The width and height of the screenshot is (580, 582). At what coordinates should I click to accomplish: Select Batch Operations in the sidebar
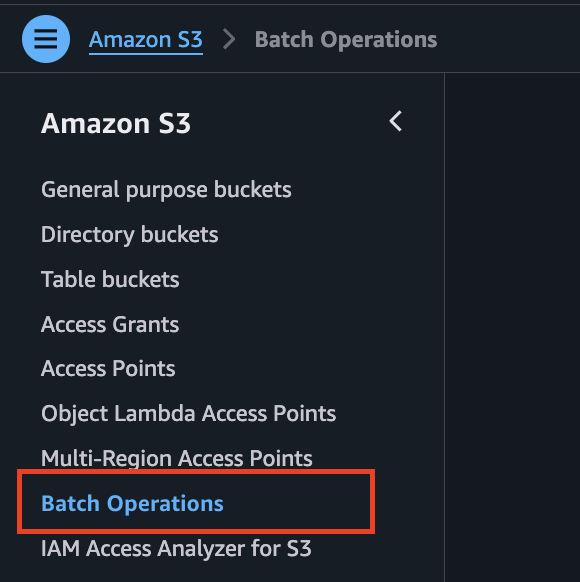pyautogui.click(x=132, y=504)
